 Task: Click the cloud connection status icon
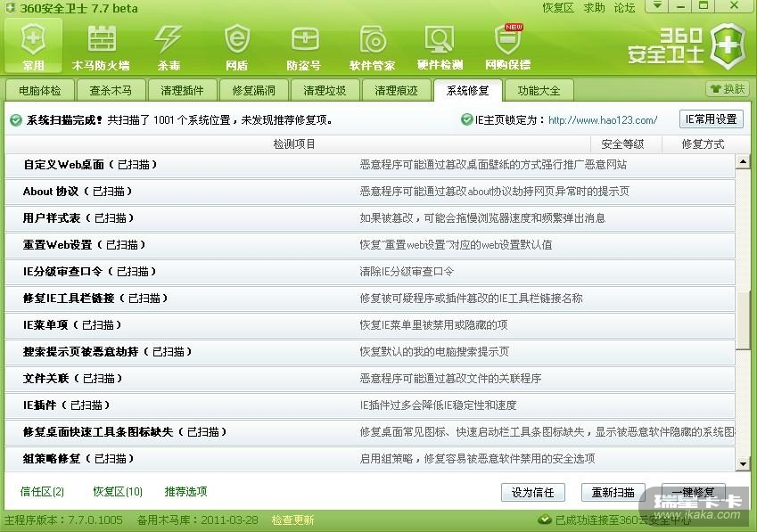pos(545,520)
